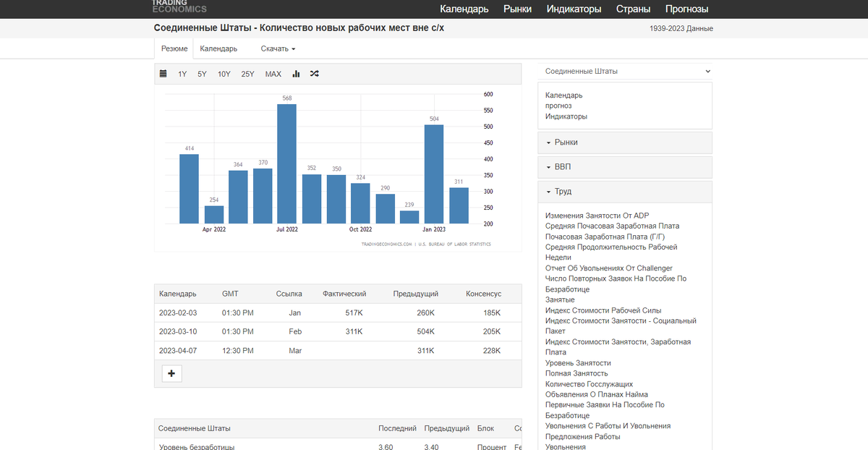
Task: Open Число Повторных Заявок На Пособие link
Action: [616, 284]
